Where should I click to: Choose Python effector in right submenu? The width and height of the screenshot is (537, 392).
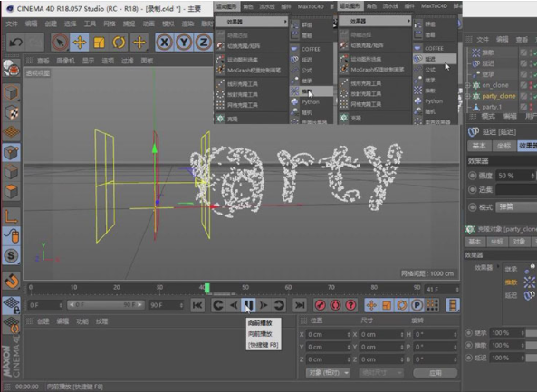[434, 101]
